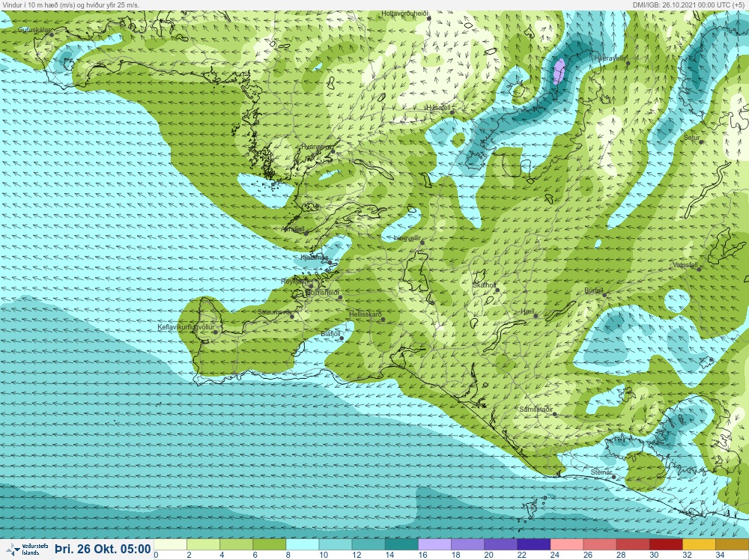Screen dimensions: 749x560
Task: Click the Þingvellir station label
Action: (407, 238)
